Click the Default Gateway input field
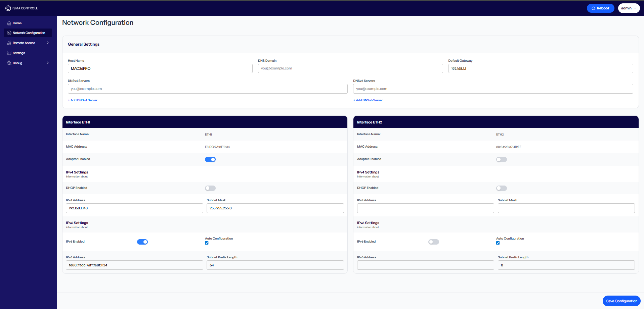Viewport: 644px width, 309px height. (x=540, y=68)
